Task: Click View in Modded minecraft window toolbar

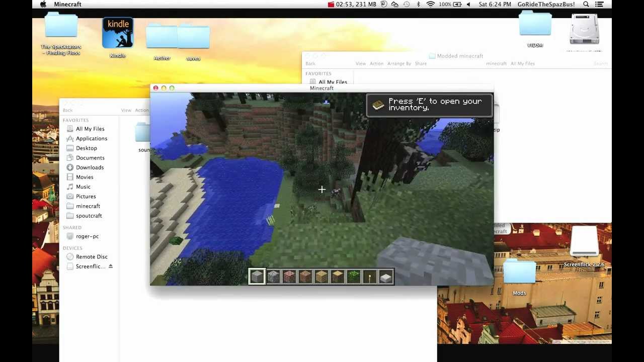Action: tap(361, 63)
